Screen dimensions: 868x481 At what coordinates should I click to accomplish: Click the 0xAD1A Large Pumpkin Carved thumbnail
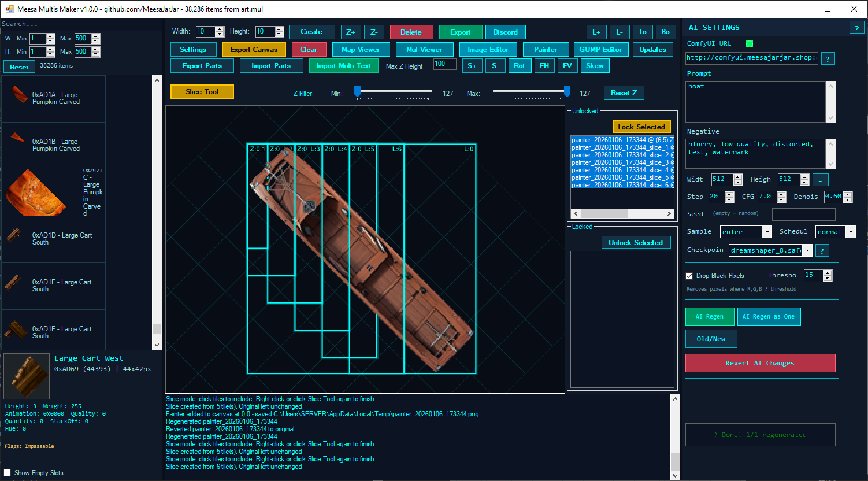(19, 95)
